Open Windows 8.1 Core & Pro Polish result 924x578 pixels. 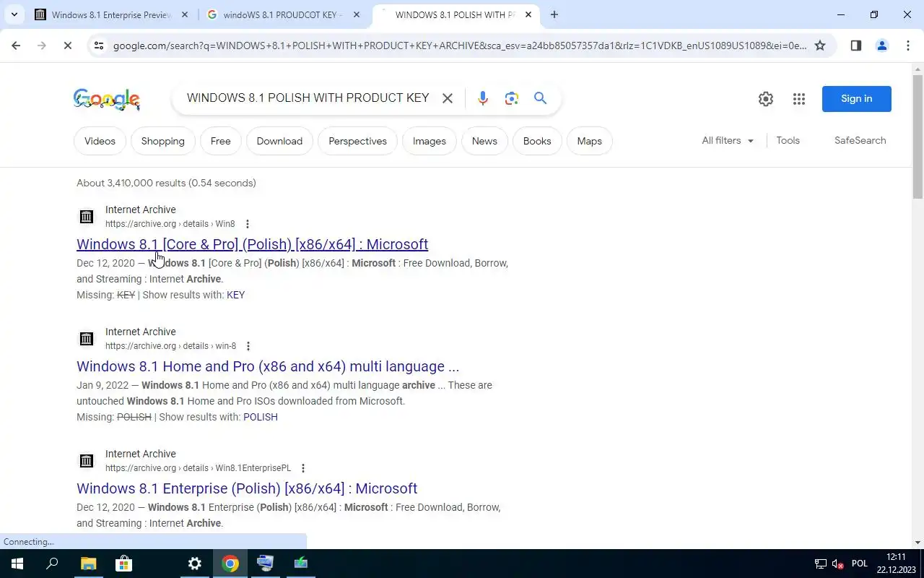click(252, 244)
